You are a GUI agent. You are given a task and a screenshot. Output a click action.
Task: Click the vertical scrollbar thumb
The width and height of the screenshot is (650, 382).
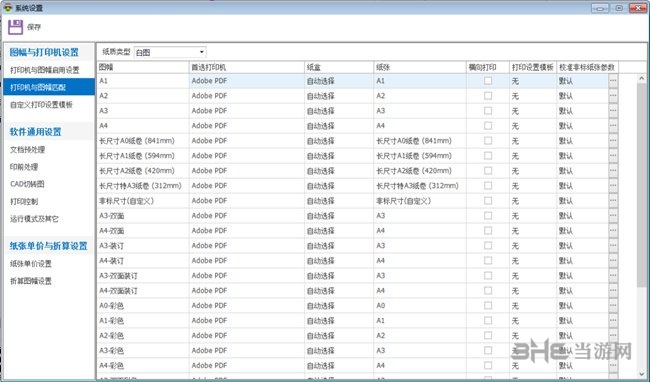641,184
